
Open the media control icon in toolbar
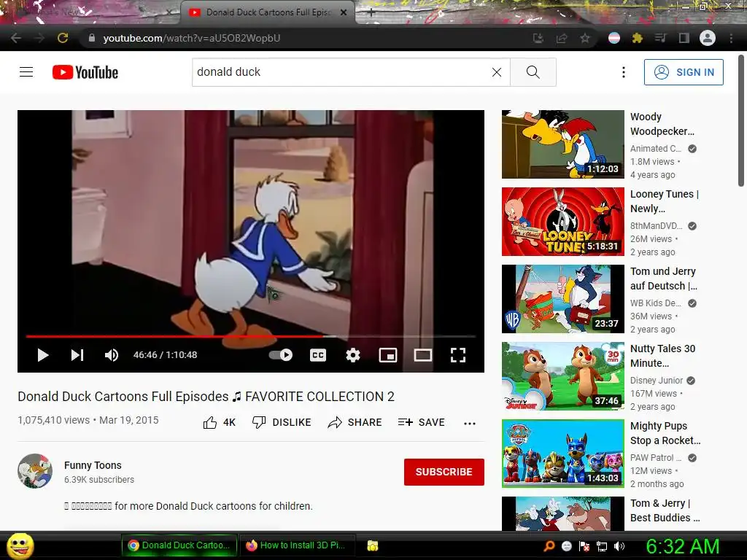(661, 38)
